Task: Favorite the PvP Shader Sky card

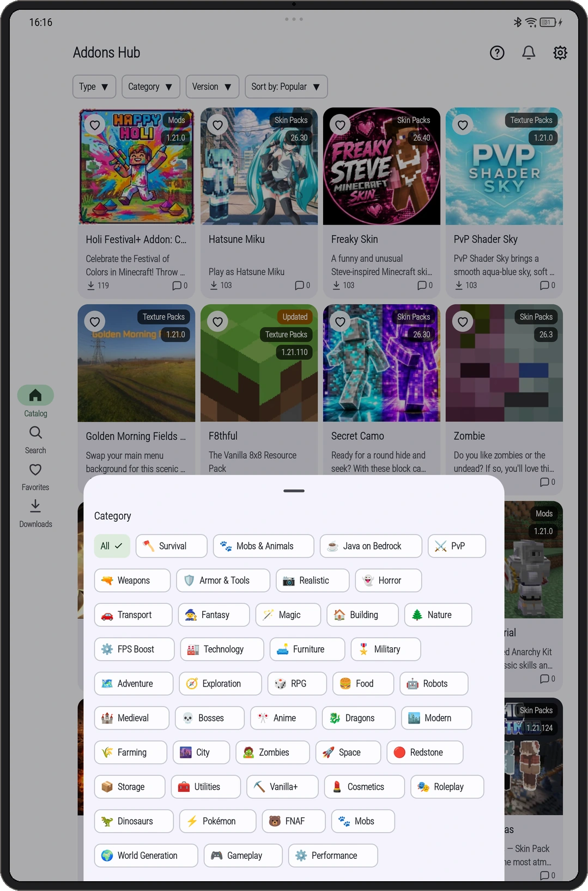Action: (463, 125)
